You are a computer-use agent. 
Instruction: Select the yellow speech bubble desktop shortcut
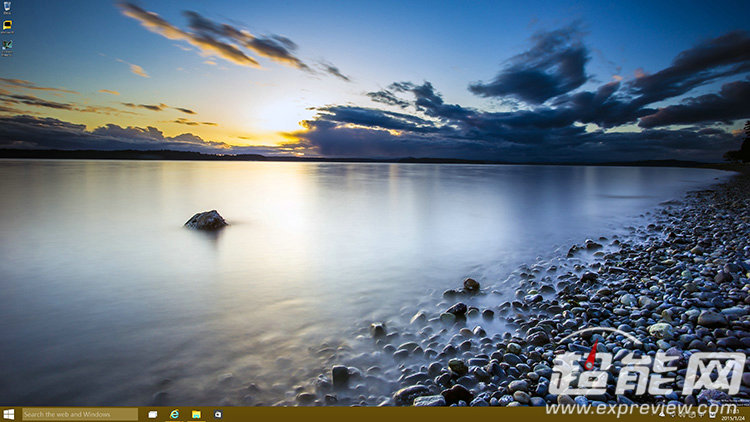click(7, 25)
